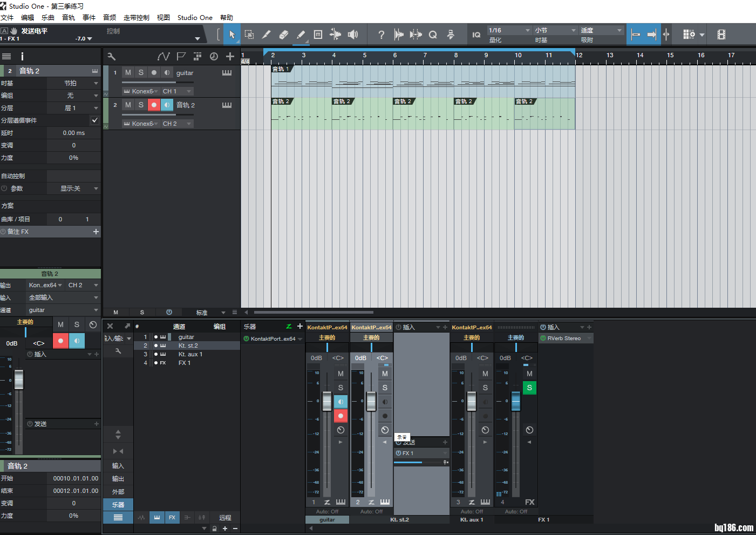756x535 pixels.
Task: Click the 输出 button in console sidebar
Action: pos(118,479)
